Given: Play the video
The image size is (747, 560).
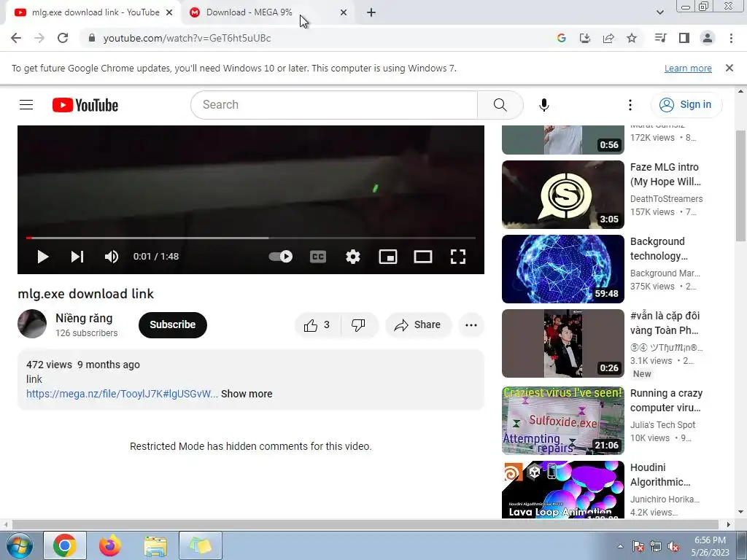Looking at the screenshot, I should (43, 257).
